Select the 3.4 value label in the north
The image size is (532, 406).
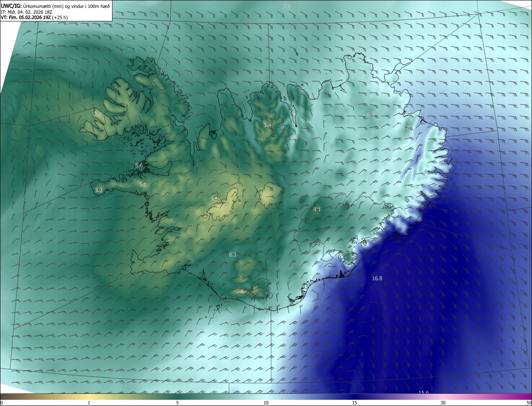(x=267, y=125)
